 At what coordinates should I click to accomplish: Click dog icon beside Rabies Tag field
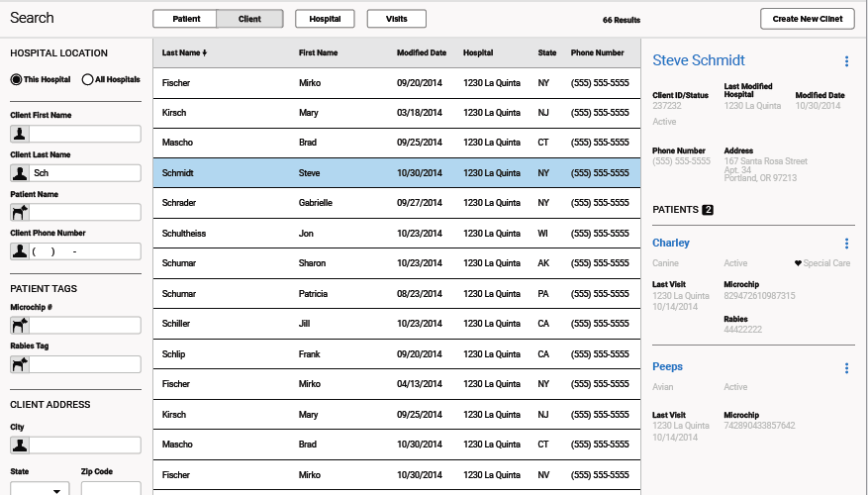point(20,364)
